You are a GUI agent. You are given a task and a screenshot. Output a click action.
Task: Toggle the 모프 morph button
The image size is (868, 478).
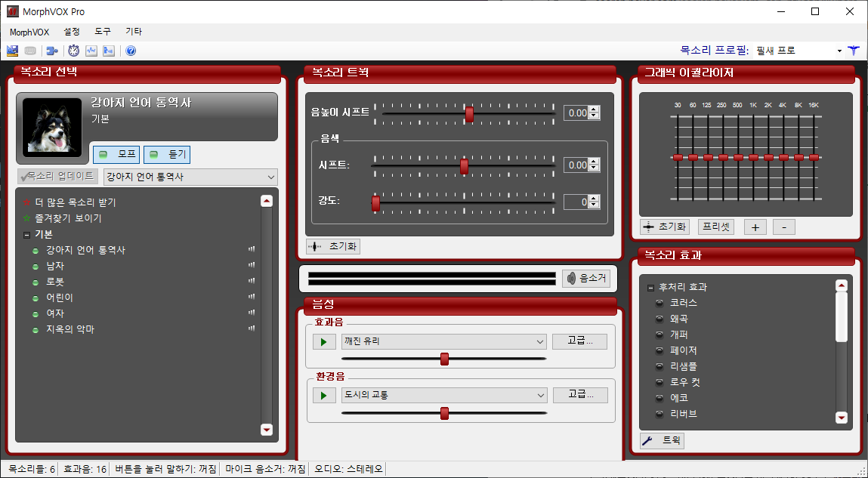pos(116,154)
